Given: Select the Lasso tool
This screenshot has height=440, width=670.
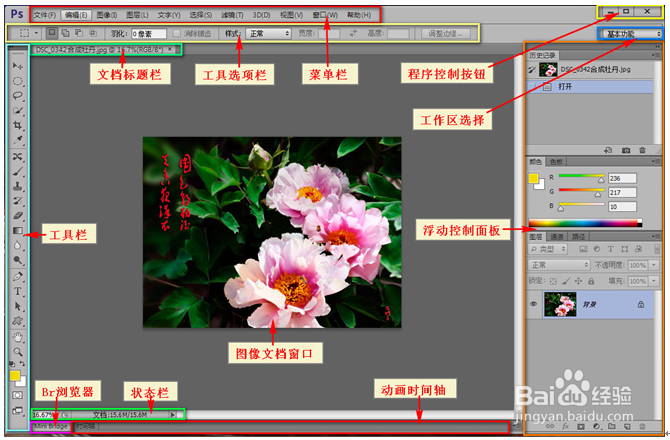Looking at the screenshot, I should point(18,96).
